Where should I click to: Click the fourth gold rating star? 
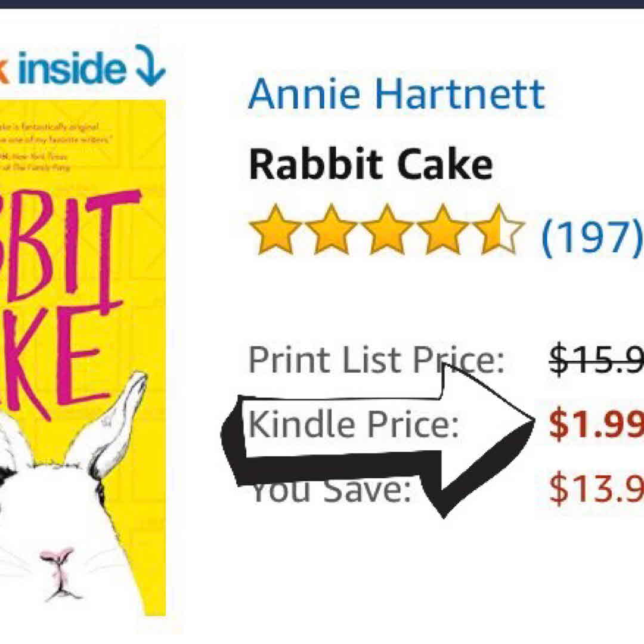[x=442, y=230]
